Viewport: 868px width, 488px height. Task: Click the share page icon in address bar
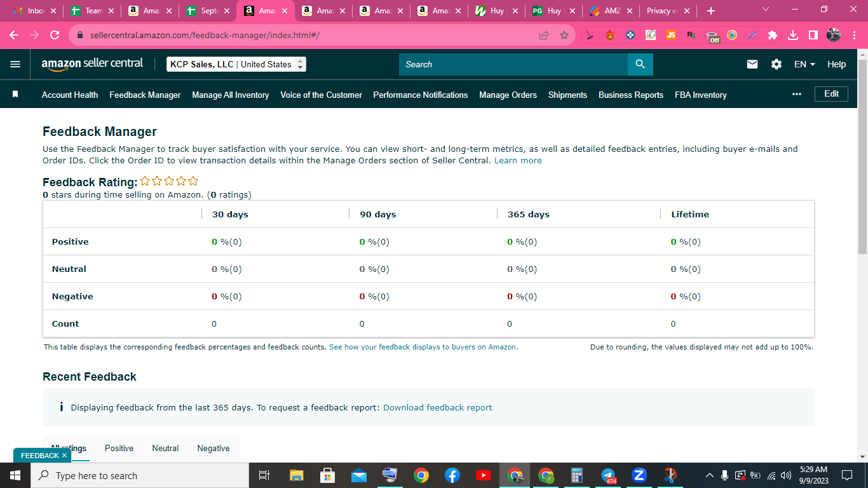pyautogui.click(x=544, y=36)
